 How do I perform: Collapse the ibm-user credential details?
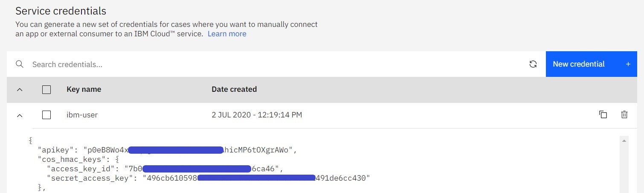pyautogui.click(x=19, y=115)
